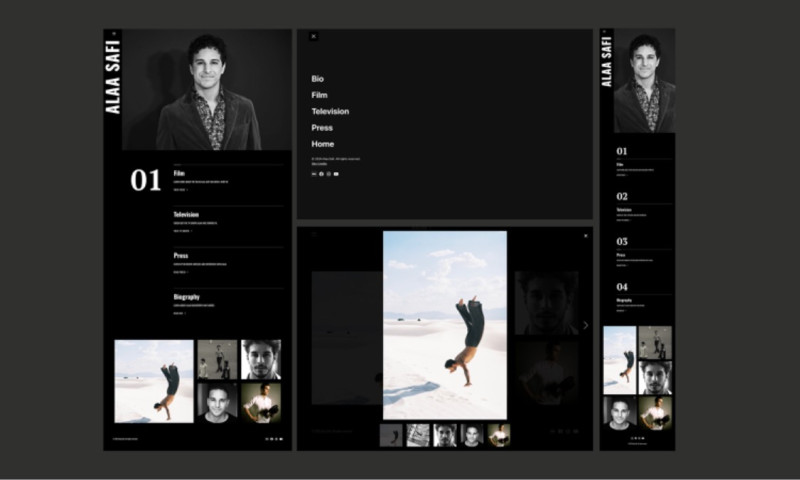Open Bio in the menu overlay
This screenshot has width=800, height=480.
(318, 79)
